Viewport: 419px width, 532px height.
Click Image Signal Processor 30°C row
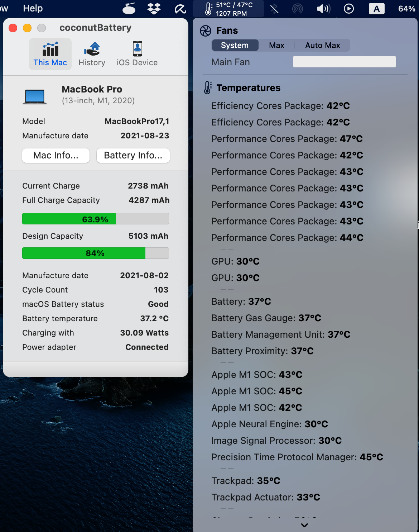(276, 441)
